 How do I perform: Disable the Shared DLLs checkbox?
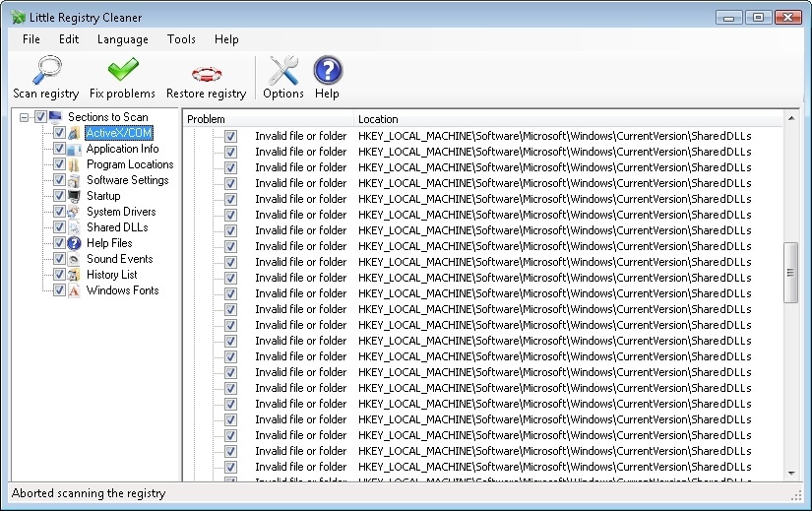(59, 227)
